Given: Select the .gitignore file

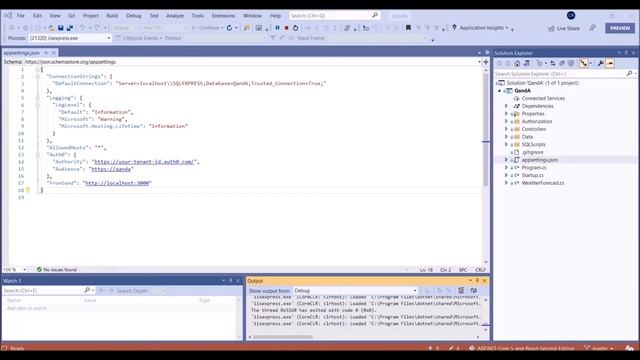Looking at the screenshot, I should pos(532,152).
